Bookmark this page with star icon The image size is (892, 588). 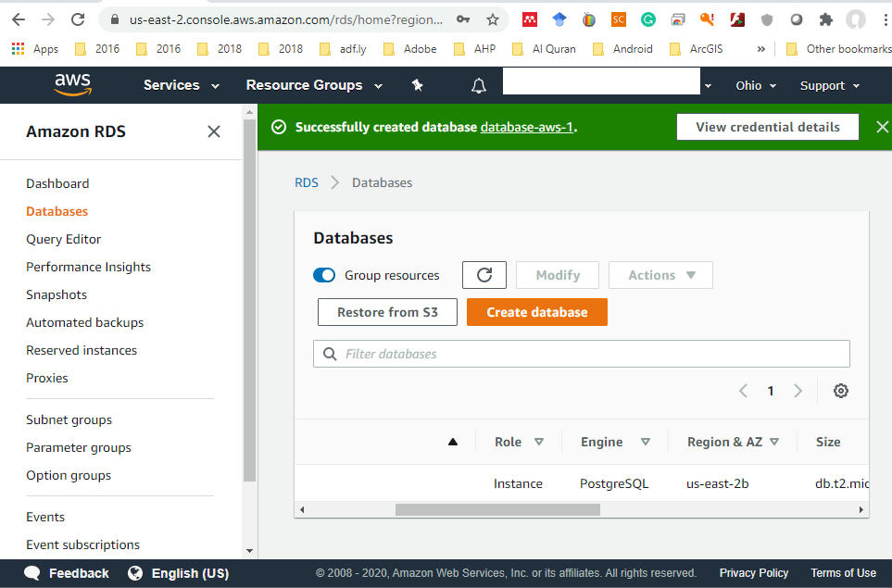coord(493,19)
